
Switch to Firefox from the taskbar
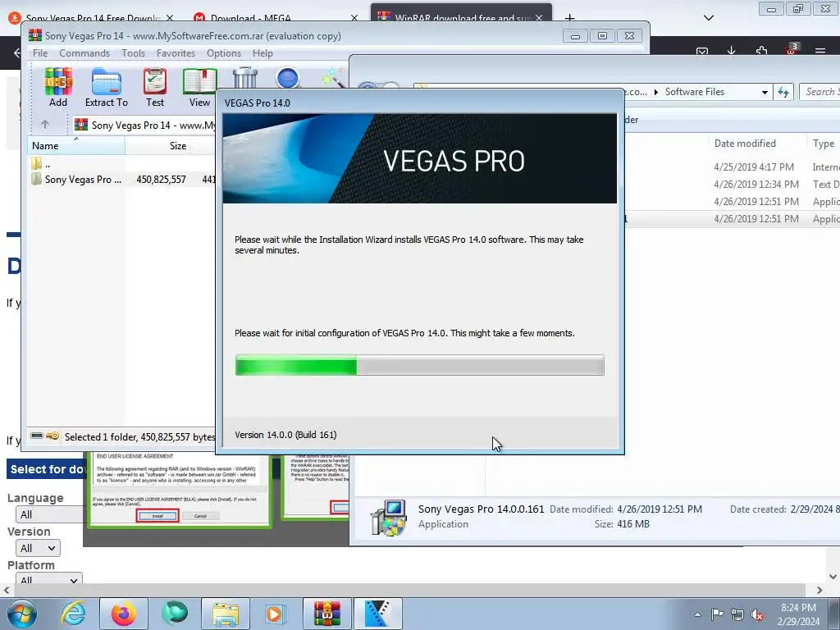pos(124,614)
